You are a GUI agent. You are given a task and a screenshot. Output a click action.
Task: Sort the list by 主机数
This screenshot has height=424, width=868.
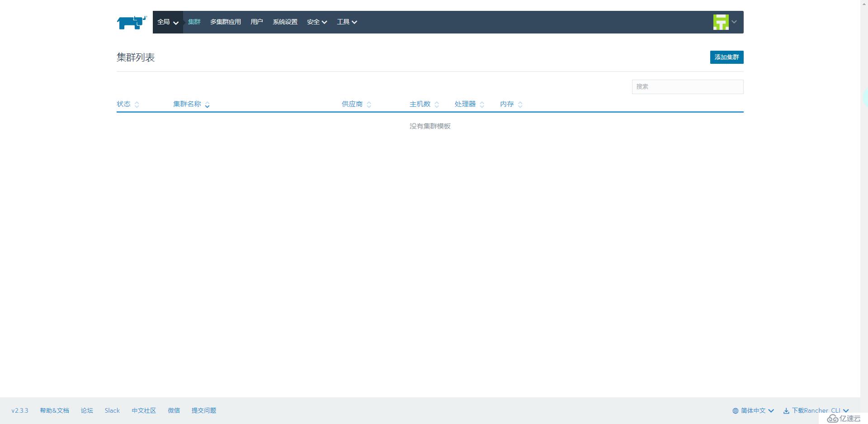(424, 104)
